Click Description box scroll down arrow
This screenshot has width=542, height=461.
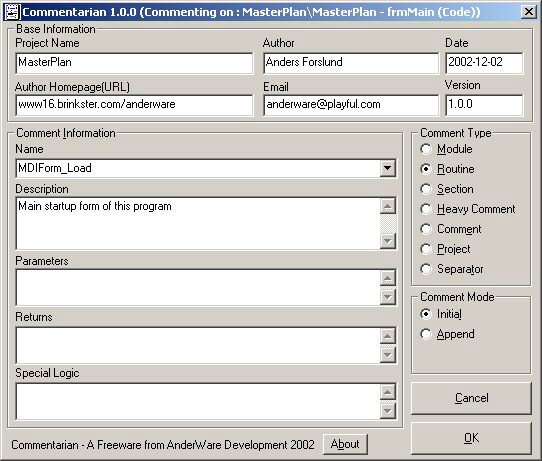coord(387,241)
